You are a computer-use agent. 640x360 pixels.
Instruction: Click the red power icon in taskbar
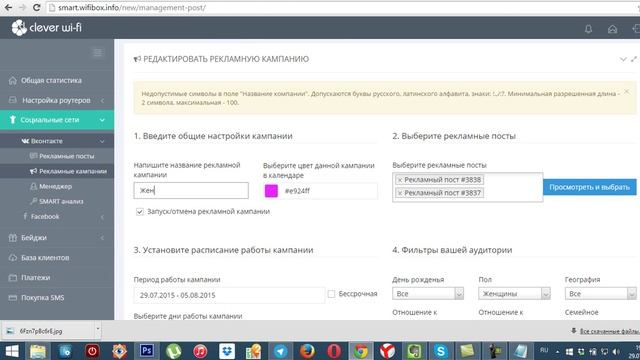[92, 351]
